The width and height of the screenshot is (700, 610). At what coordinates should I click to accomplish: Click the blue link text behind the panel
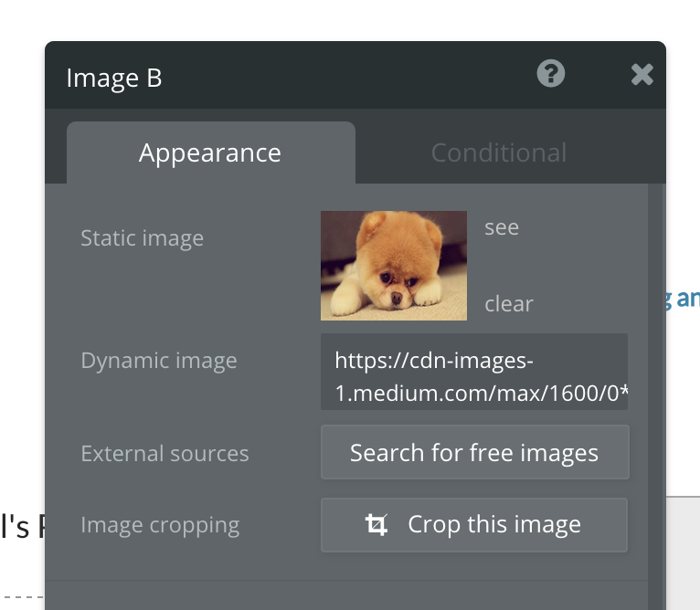coord(684,298)
